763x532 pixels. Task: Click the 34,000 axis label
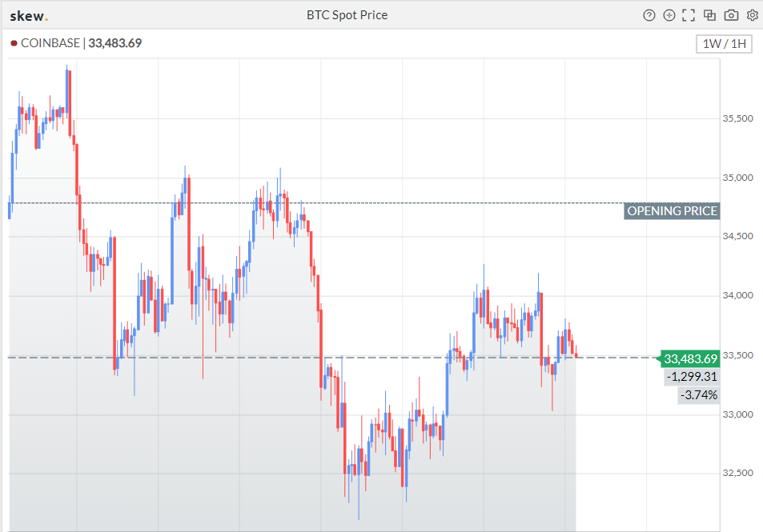[x=737, y=296]
